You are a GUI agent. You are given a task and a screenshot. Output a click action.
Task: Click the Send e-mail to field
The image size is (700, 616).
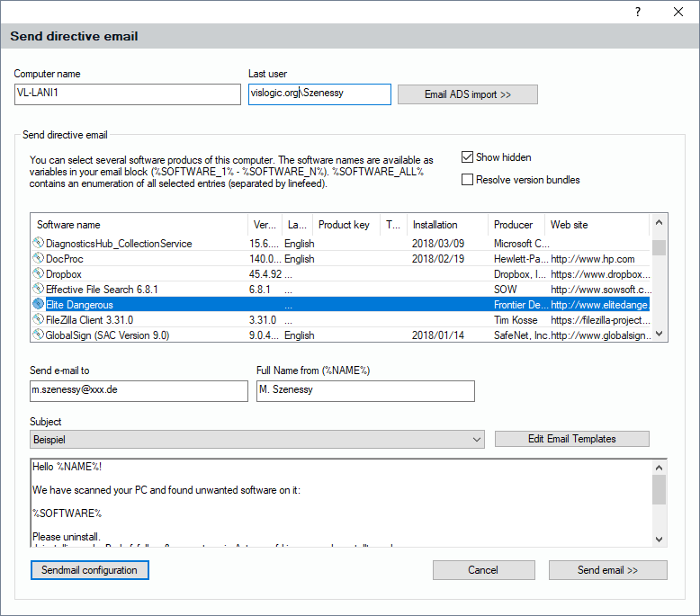click(x=139, y=391)
